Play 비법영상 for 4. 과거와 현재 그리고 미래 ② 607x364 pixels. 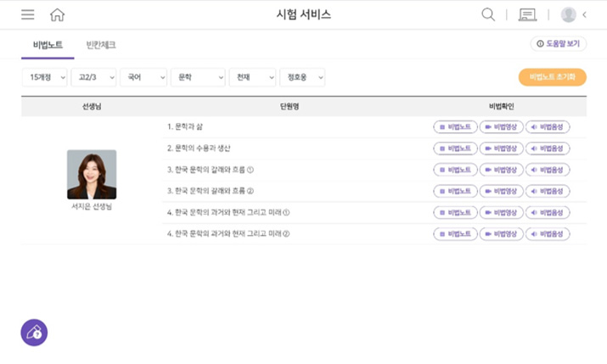tap(502, 233)
